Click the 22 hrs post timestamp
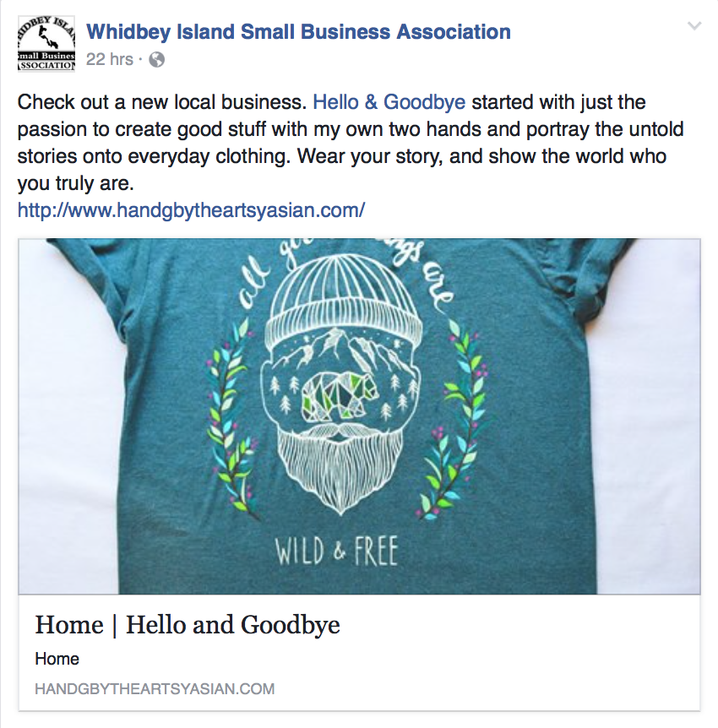Image resolution: width=718 pixels, height=728 pixels. (110, 59)
